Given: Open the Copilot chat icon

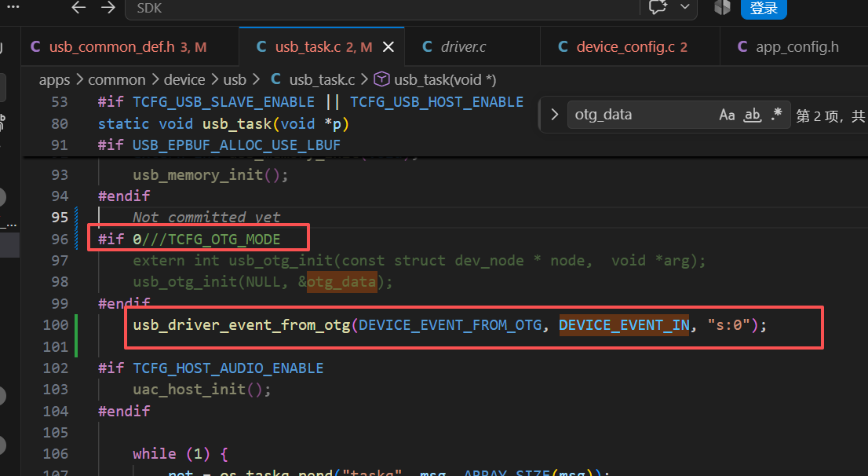Looking at the screenshot, I should tap(658, 7).
